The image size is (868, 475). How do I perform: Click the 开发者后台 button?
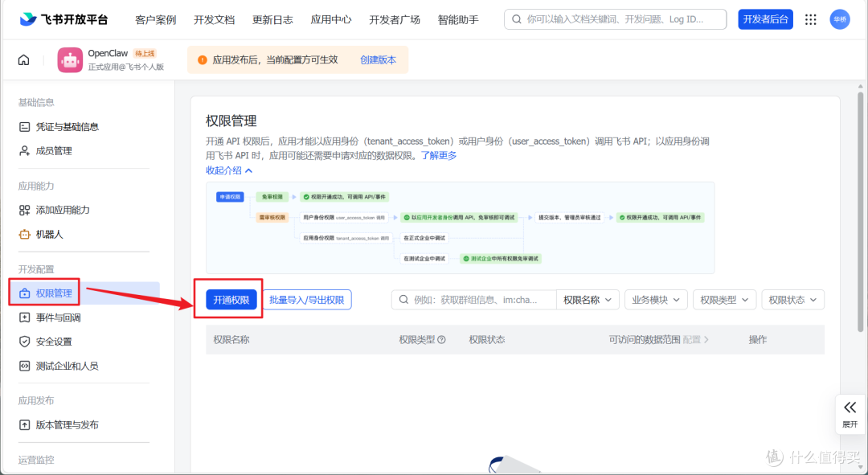point(766,19)
